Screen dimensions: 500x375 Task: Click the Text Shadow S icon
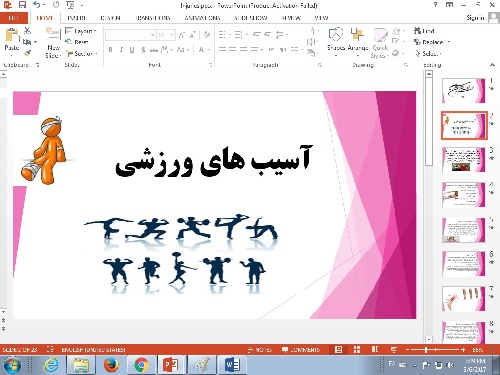click(x=143, y=50)
